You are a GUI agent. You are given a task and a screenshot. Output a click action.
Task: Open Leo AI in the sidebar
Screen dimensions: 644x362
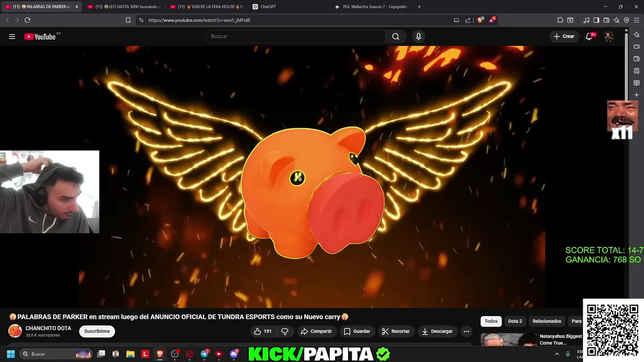click(x=636, y=35)
